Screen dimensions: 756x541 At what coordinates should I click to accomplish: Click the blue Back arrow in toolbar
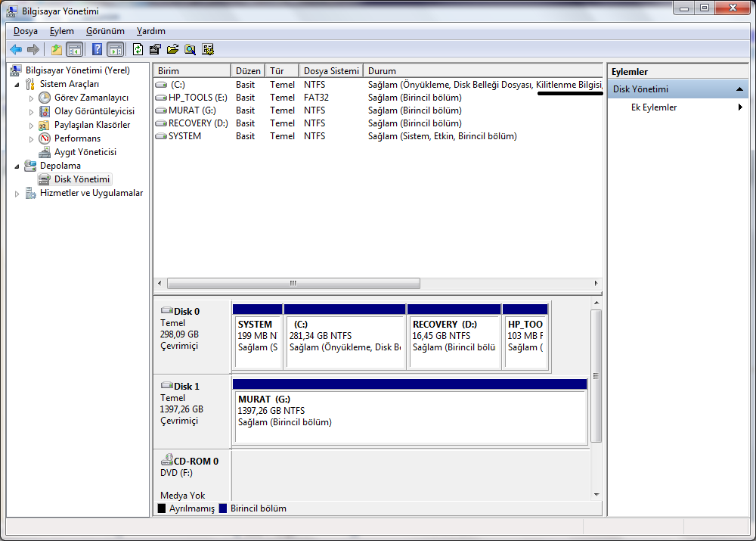tap(16, 49)
